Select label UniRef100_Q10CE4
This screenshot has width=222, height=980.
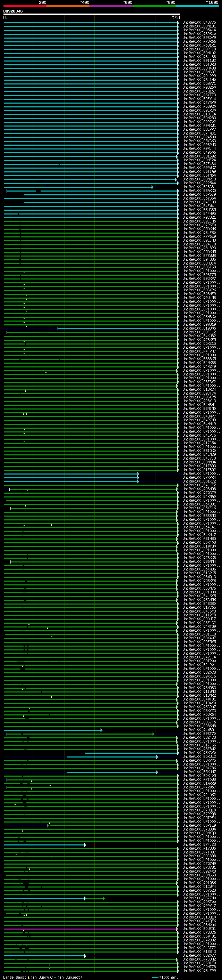pyautogui.click(x=199, y=114)
